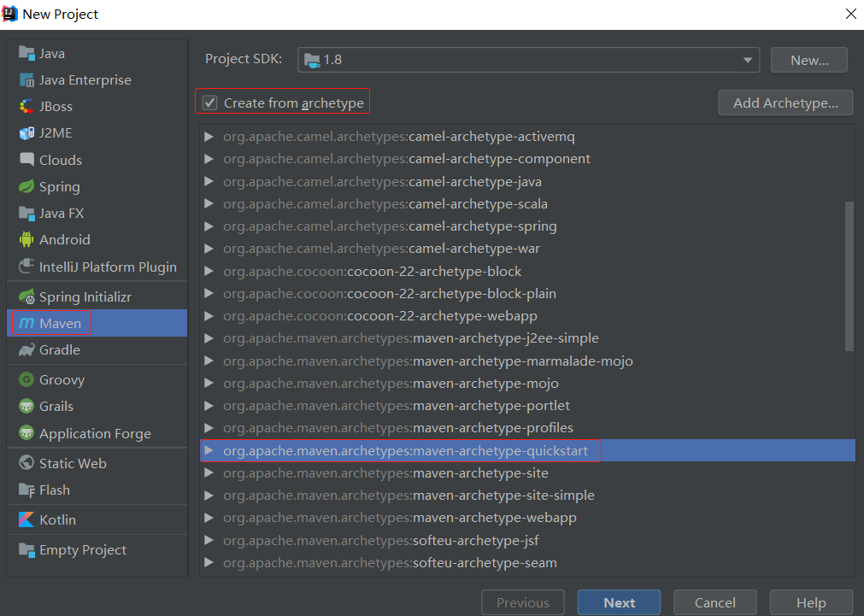Click the JBoss icon in sidebar
The height and width of the screenshot is (616, 864).
pos(26,107)
